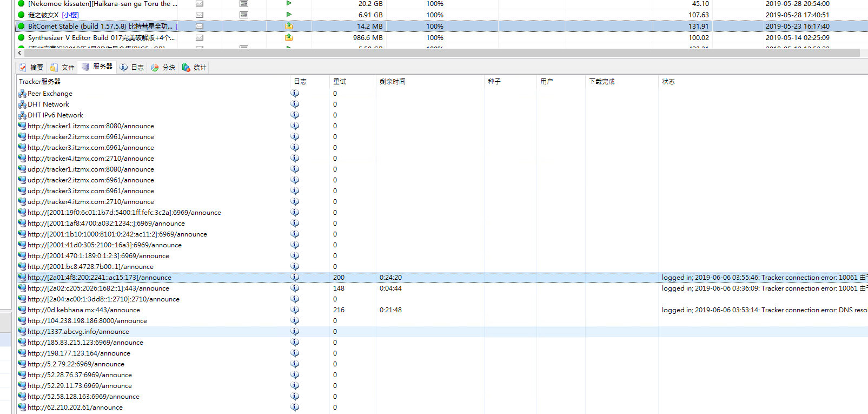Click the 状态 (Status) column header
This screenshot has height=414, width=868.
668,81
